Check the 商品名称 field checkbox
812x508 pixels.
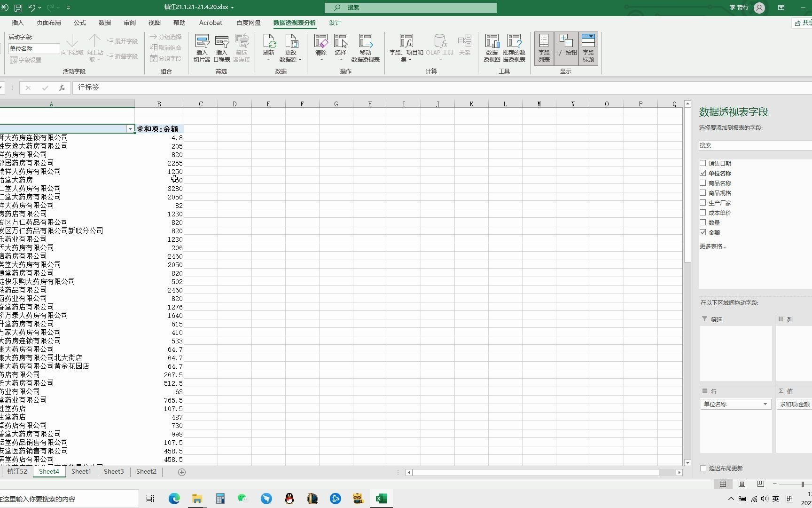click(x=703, y=183)
